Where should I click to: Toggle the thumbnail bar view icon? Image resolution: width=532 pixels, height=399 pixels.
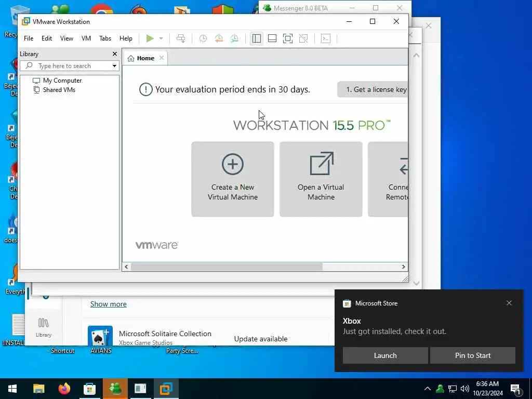coord(272,38)
